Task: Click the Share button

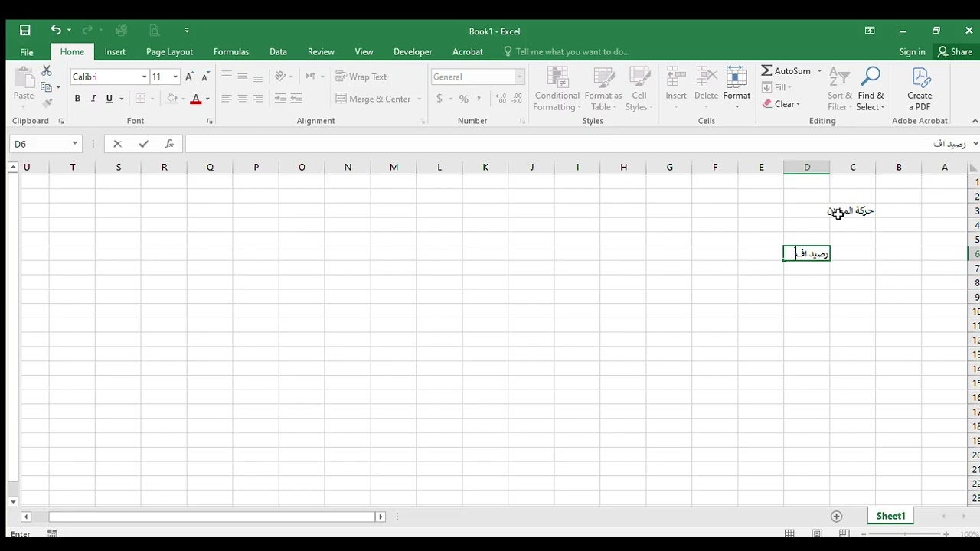Action: click(x=955, y=52)
